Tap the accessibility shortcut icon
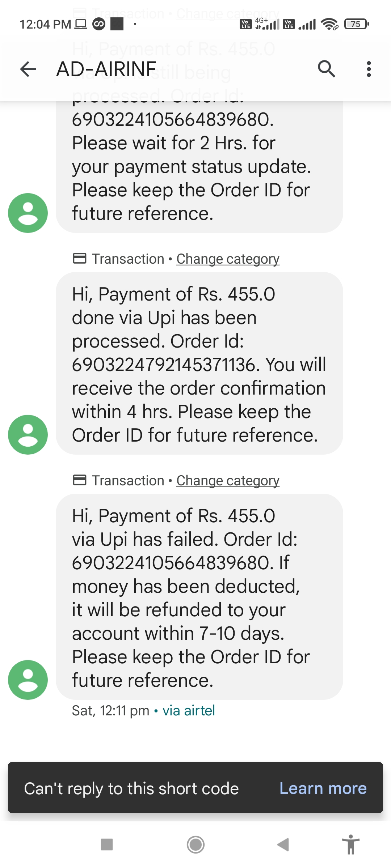This screenshot has height=868, width=391. pyautogui.click(x=350, y=844)
